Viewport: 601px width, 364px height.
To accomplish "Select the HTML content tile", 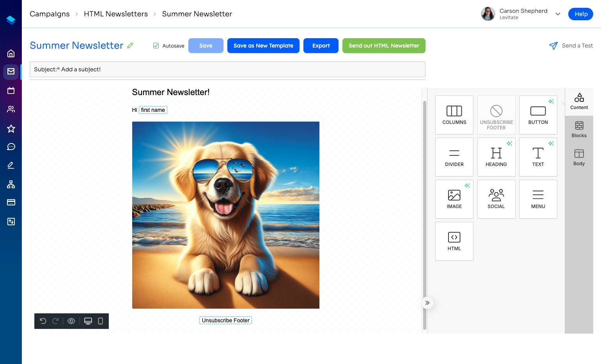I will [454, 241].
